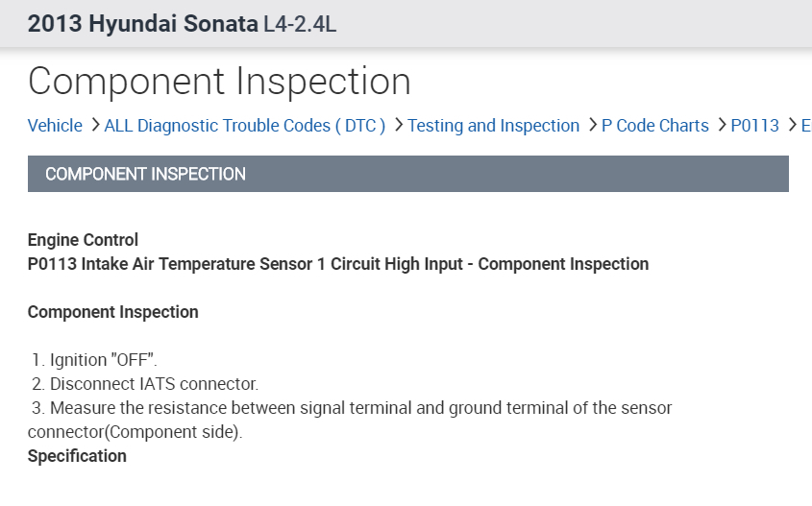
Task: Click the gray COMPONENT INSPECTION section header
Action: tap(407, 174)
